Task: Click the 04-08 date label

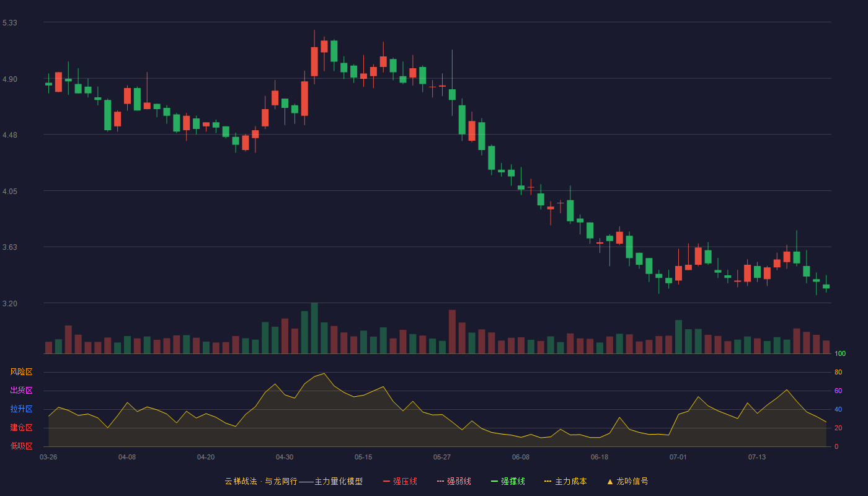Action: [x=127, y=457]
